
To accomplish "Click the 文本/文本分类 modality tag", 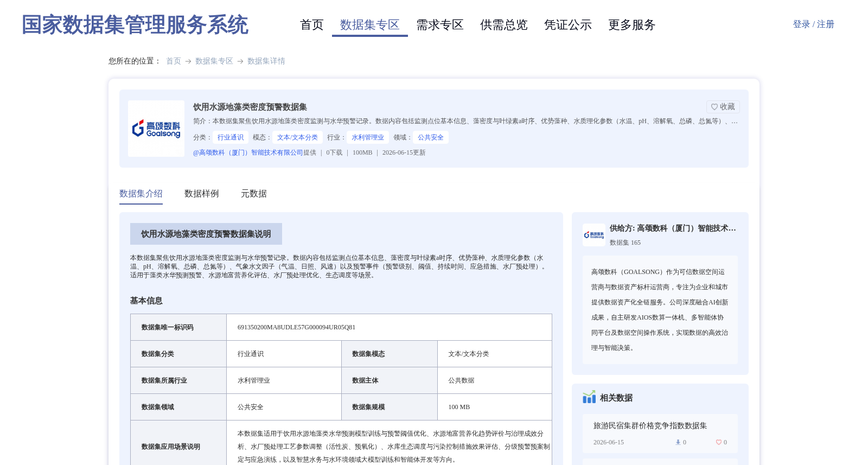I will pos(297,137).
